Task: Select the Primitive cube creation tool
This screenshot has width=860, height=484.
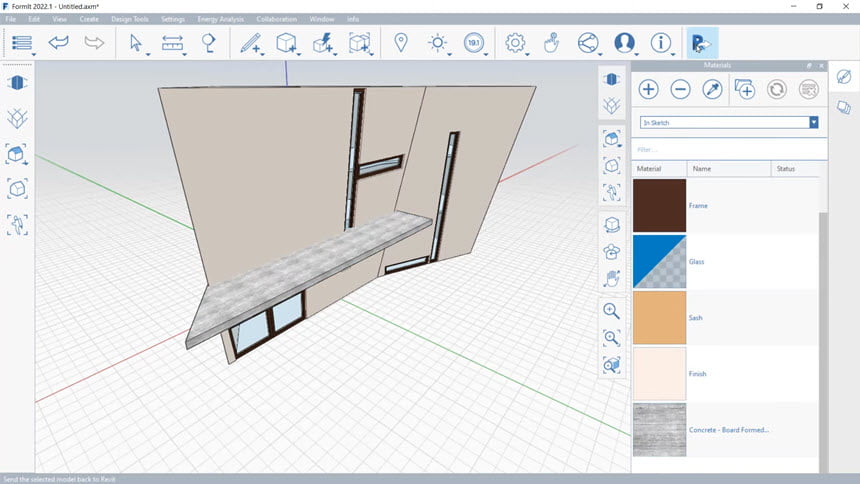Action: 286,42
